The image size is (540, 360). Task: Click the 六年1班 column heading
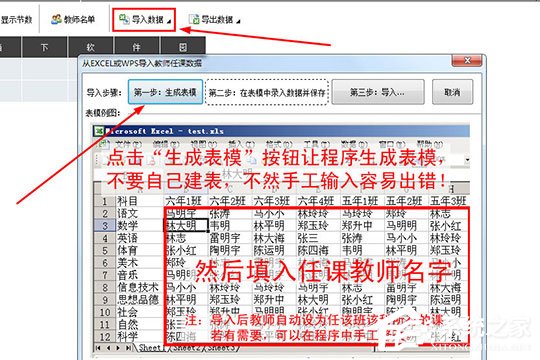[x=186, y=201]
